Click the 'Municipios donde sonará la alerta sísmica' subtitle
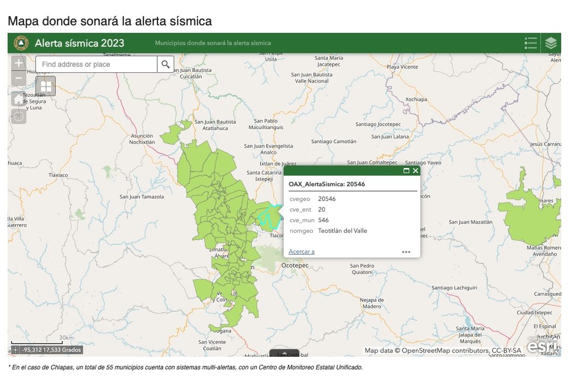588x377 pixels. click(x=213, y=43)
